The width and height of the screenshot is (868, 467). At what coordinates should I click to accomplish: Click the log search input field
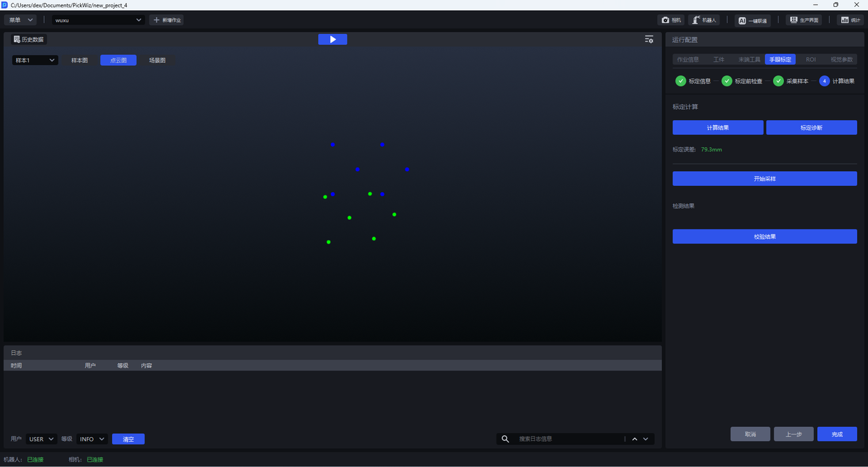click(570, 439)
